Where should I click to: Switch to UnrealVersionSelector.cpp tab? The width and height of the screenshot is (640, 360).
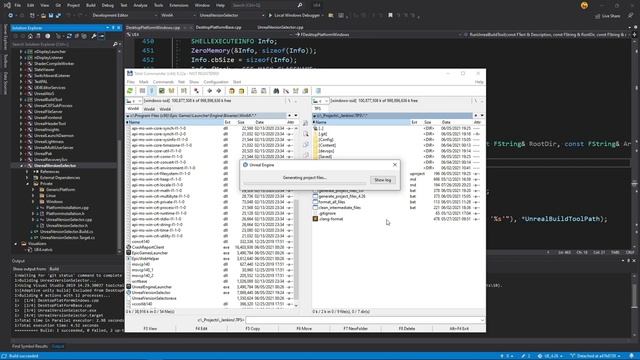[x=280, y=27]
